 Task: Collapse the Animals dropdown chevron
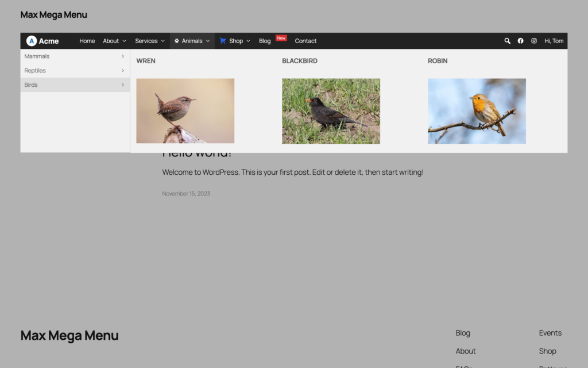click(x=208, y=41)
